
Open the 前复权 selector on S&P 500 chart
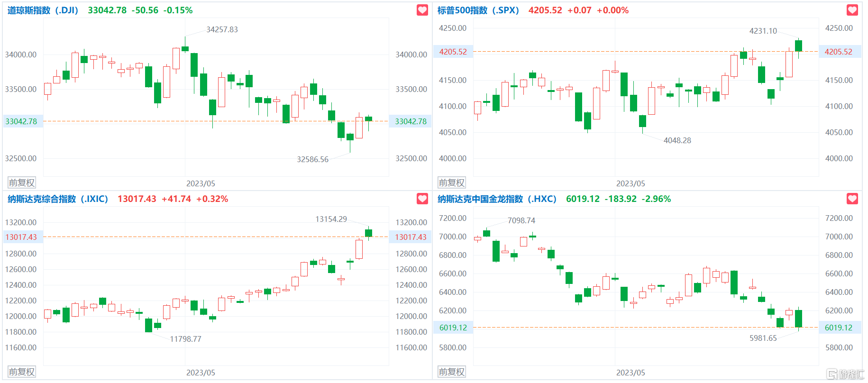(x=452, y=182)
